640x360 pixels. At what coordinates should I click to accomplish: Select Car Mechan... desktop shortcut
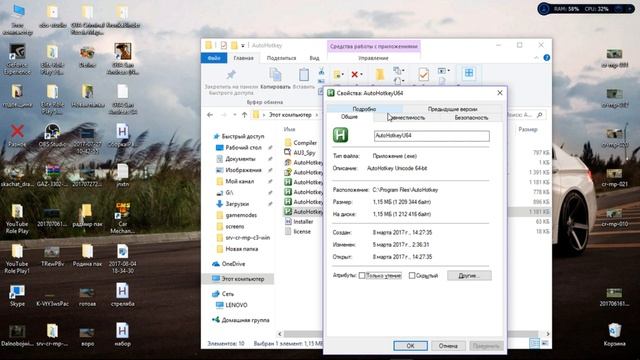[122, 218]
